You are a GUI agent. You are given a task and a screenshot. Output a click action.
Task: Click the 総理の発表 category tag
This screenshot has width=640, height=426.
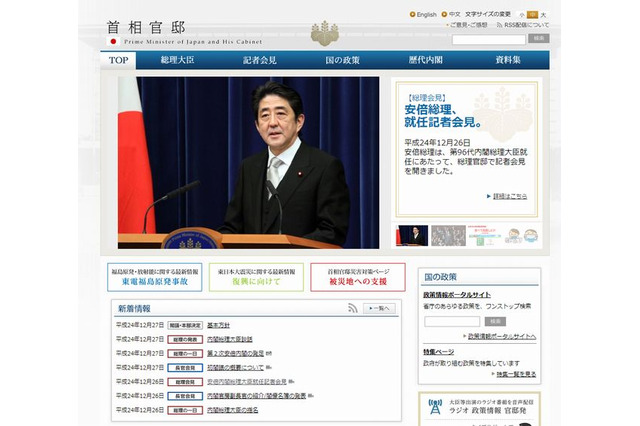pos(185,339)
